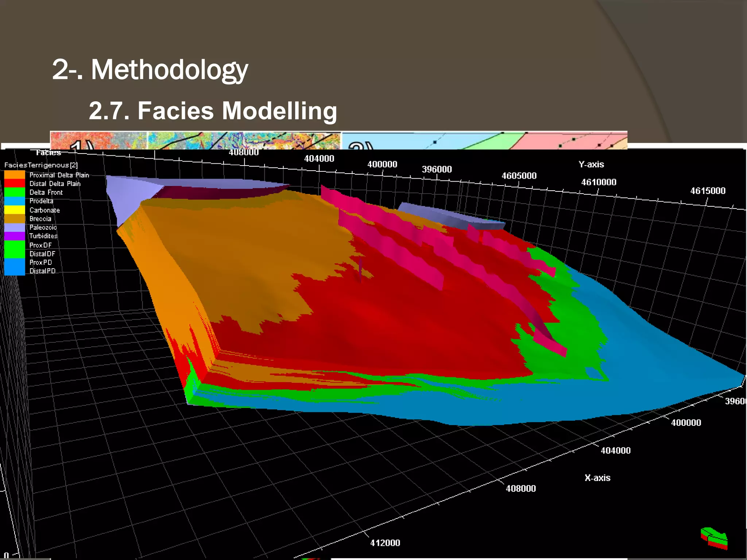Click the 396000 top axis tick value
747x560 pixels.
pyautogui.click(x=437, y=169)
